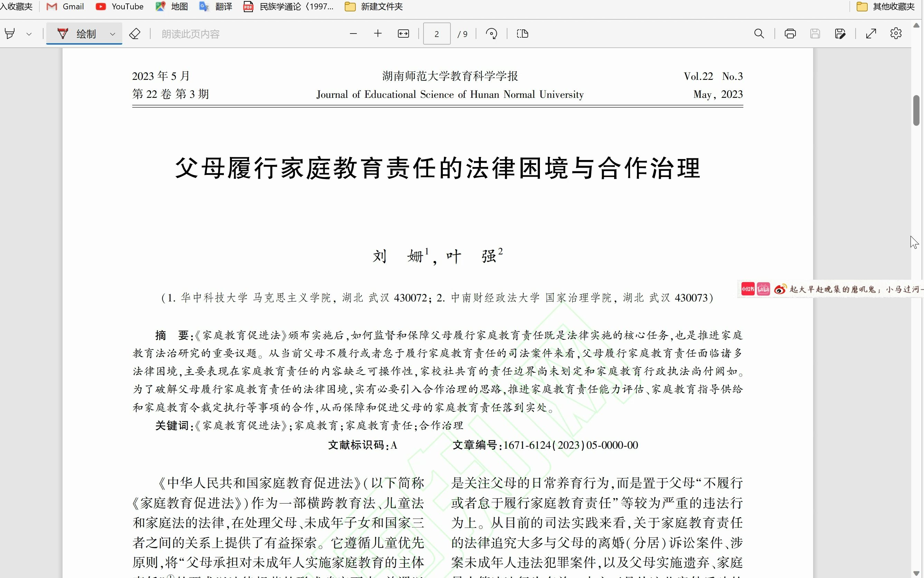924x578 pixels.
Task: Zoom out of the PDF page
Action: point(353,34)
